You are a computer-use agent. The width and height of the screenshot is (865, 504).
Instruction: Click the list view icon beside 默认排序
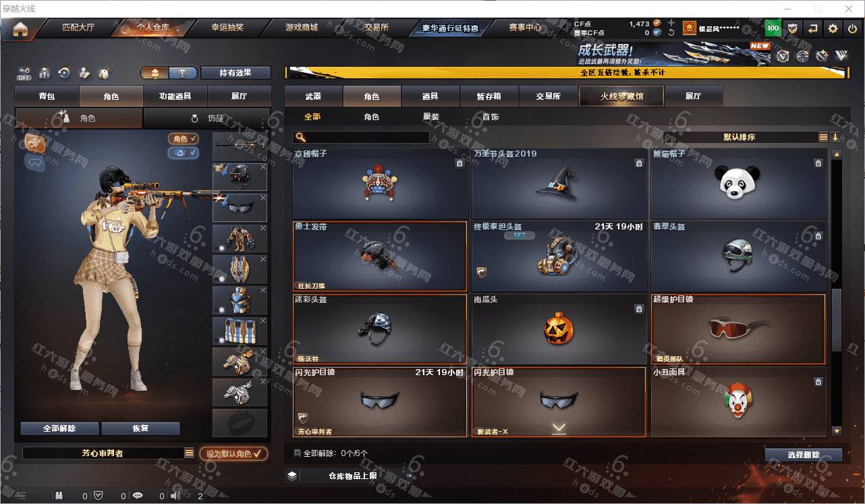tap(823, 137)
